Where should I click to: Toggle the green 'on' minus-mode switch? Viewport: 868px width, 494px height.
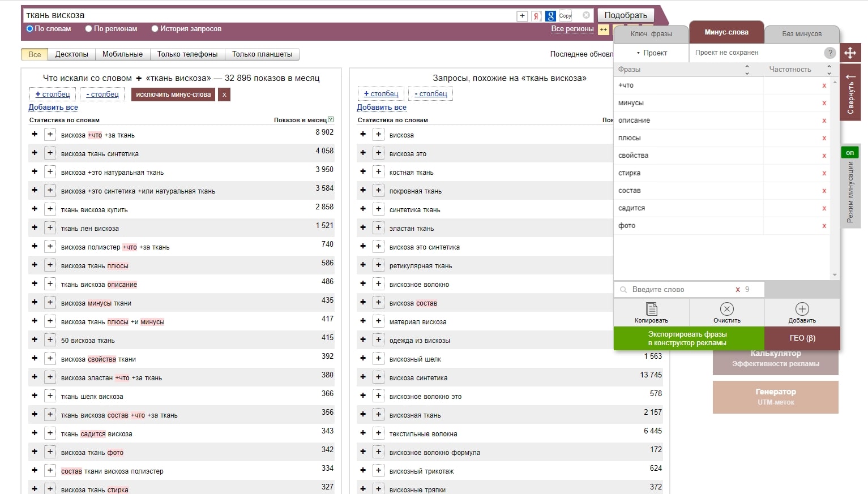click(x=850, y=153)
